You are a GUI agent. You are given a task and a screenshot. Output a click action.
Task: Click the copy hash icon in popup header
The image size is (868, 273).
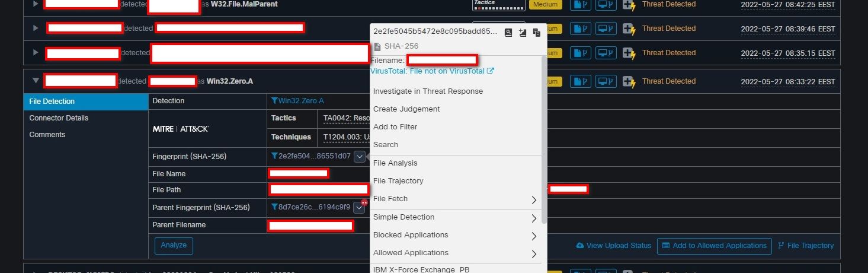(536, 33)
